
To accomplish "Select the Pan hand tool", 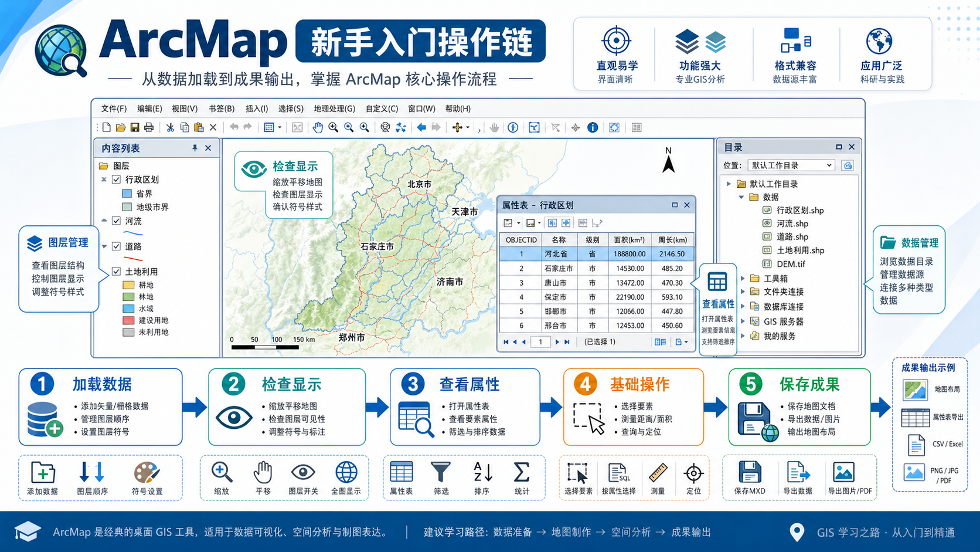I will click(x=318, y=127).
